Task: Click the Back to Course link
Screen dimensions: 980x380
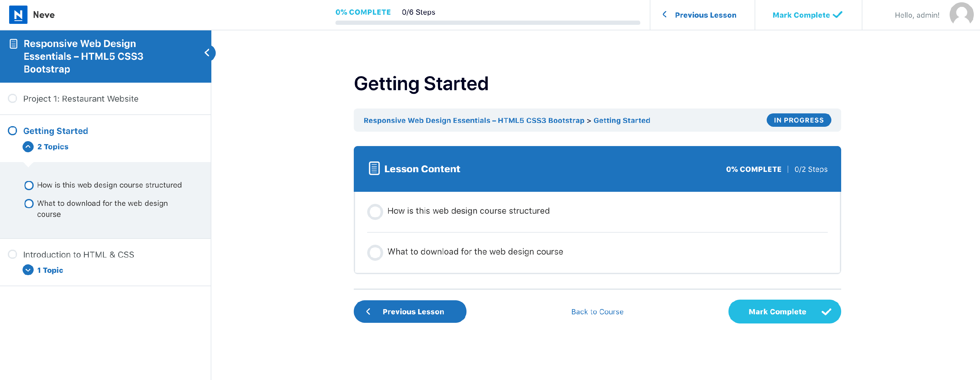Action: pyautogui.click(x=597, y=312)
